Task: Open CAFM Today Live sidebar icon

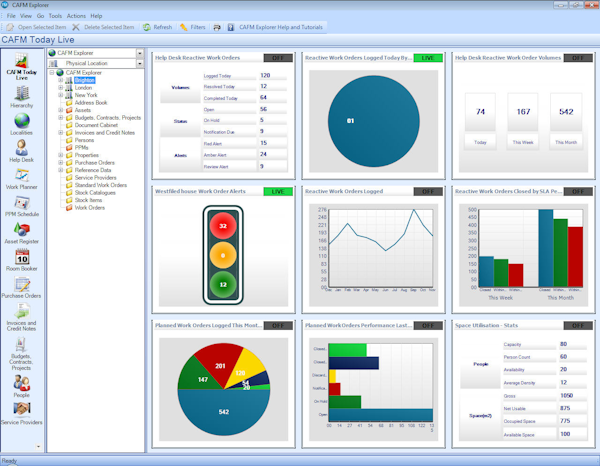Action: pos(21,61)
